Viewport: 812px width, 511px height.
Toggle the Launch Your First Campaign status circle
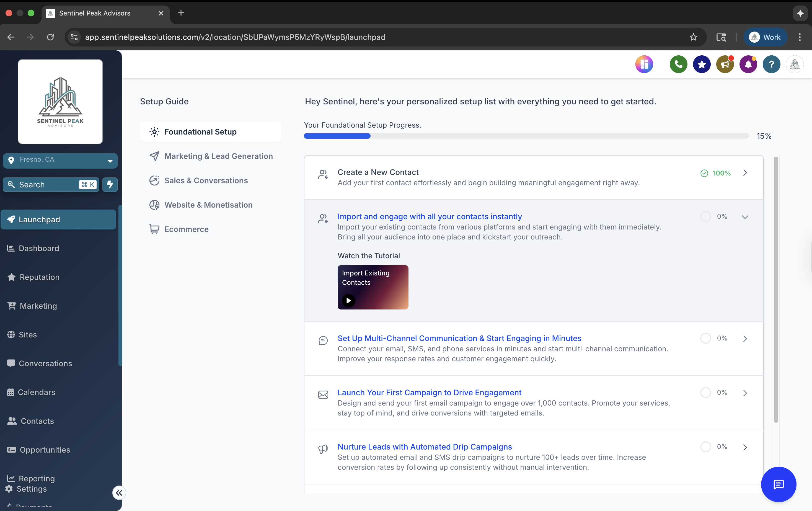(705, 392)
